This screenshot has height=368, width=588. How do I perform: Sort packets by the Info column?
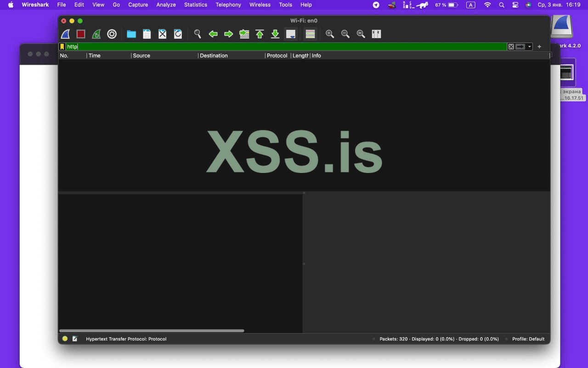(x=430, y=56)
